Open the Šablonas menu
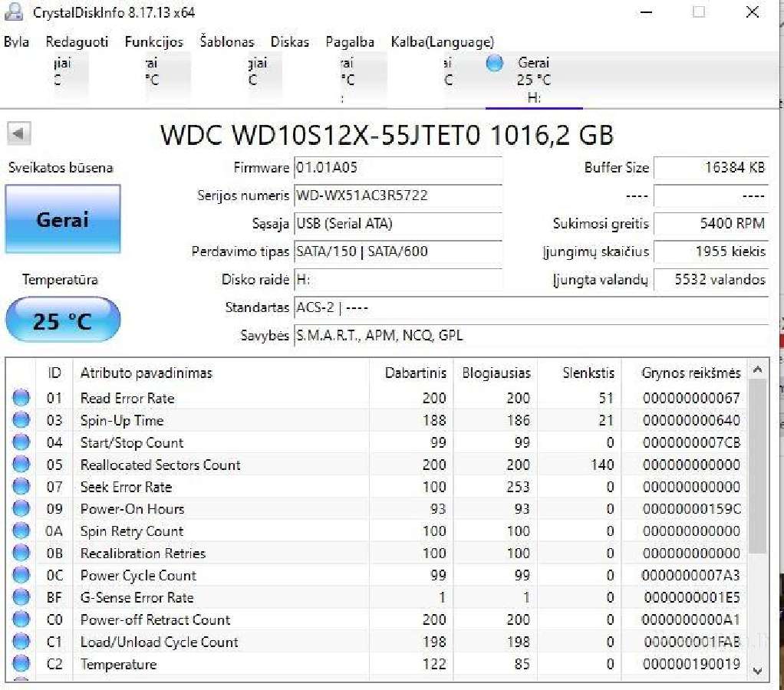Viewport: 784px width, 690px height. click(227, 42)
